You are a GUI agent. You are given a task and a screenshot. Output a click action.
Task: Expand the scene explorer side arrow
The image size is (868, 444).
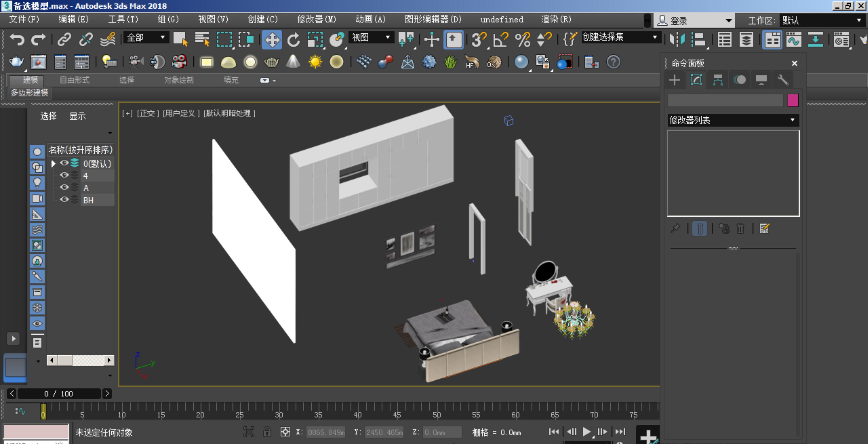[x=14, y=339]
